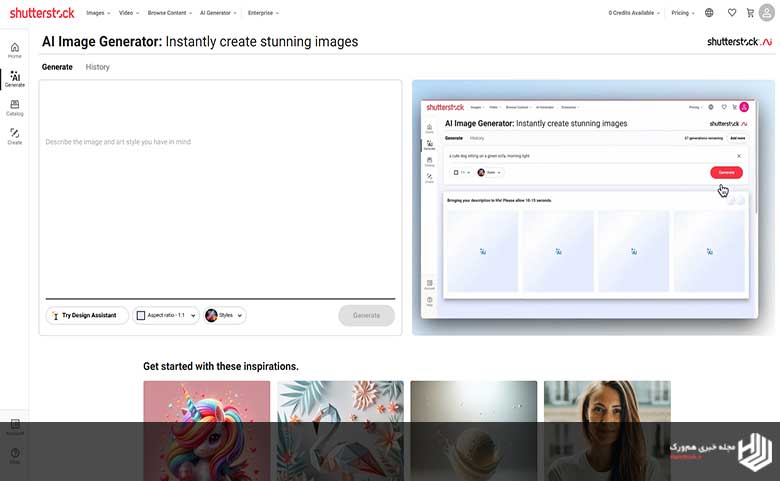Click the demo preview image panel
The width and height of the screenshot is (780, 481).
(593, 208)
